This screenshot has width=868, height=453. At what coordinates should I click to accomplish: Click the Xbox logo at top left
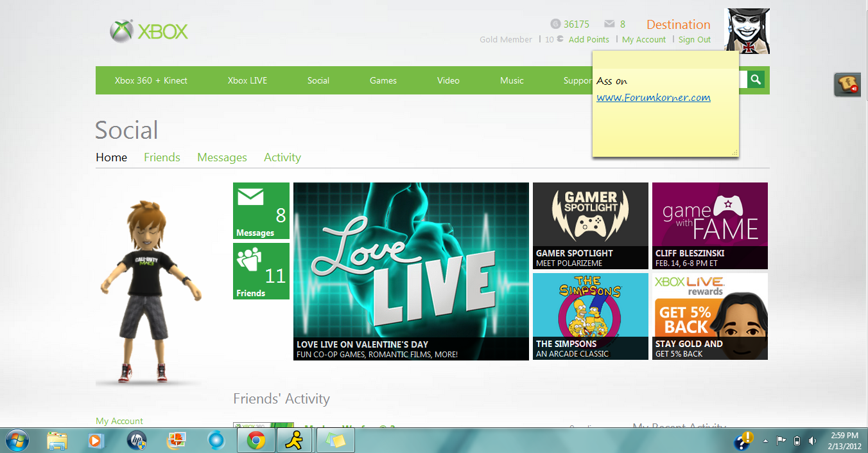coord(148,31)
